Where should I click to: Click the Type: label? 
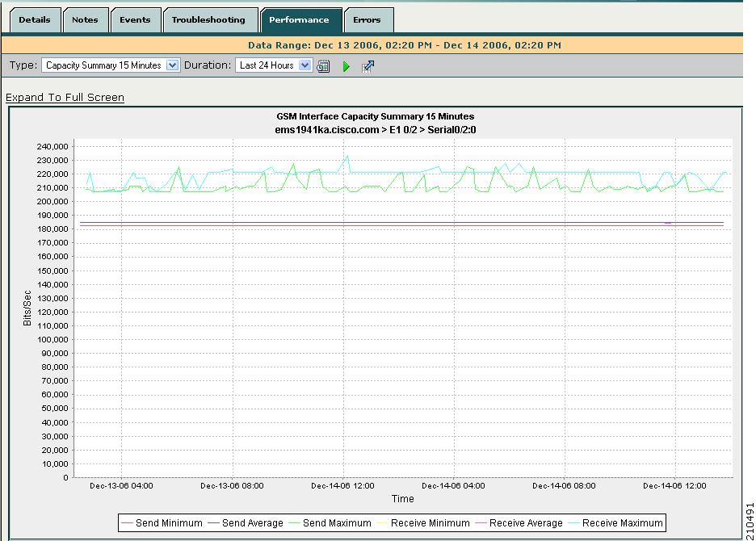23,65
